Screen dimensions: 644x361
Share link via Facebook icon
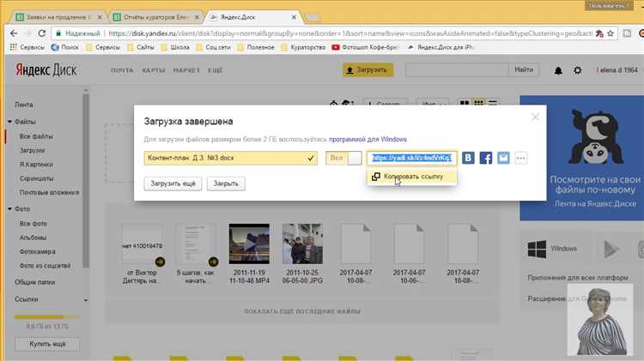coord(486,158)
